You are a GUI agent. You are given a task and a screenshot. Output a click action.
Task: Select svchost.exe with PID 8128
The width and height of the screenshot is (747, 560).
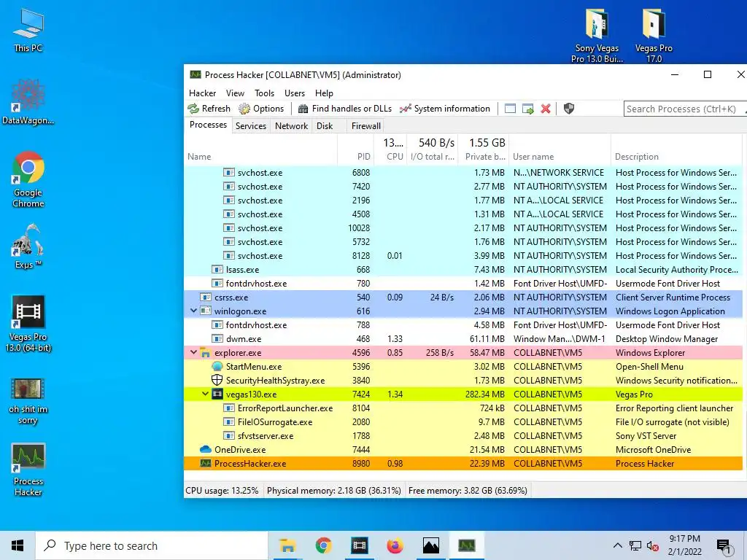coord(463,256)
